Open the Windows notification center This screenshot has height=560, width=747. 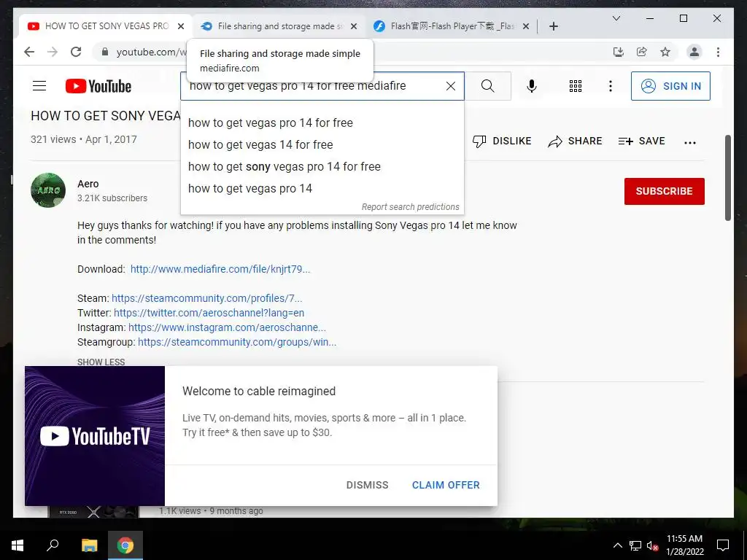(723, 545)
